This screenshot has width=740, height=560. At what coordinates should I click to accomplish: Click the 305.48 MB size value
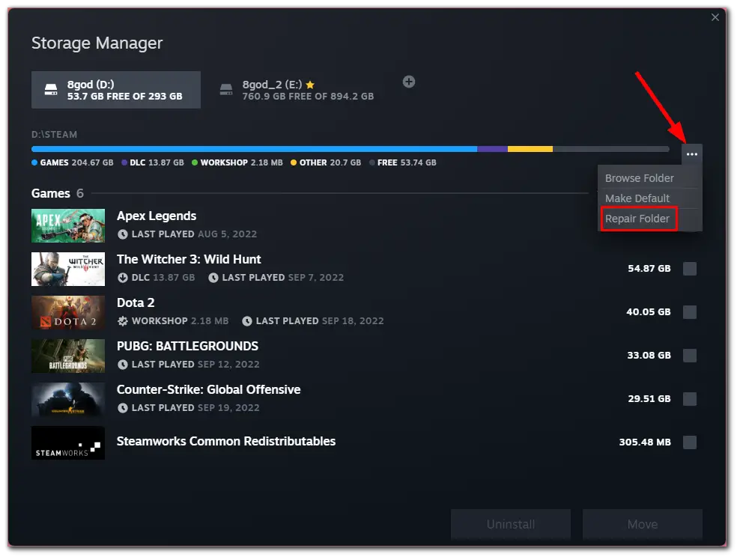tap(645, 442)
